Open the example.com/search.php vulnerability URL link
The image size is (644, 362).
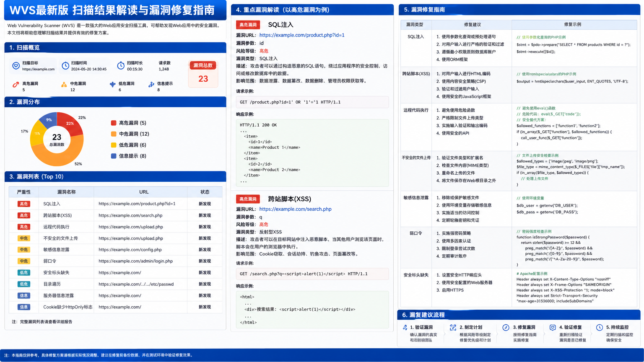click(x=295, y=209)
